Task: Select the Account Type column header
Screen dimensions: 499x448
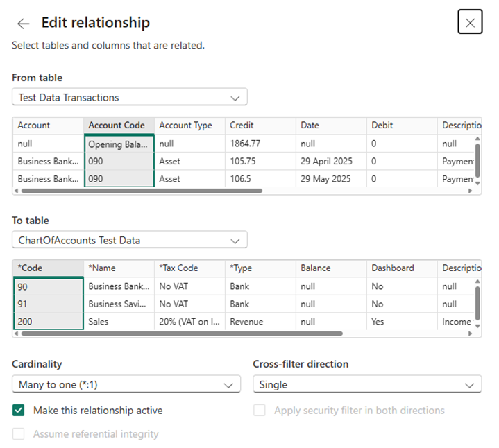Action: tap(185, 126)
